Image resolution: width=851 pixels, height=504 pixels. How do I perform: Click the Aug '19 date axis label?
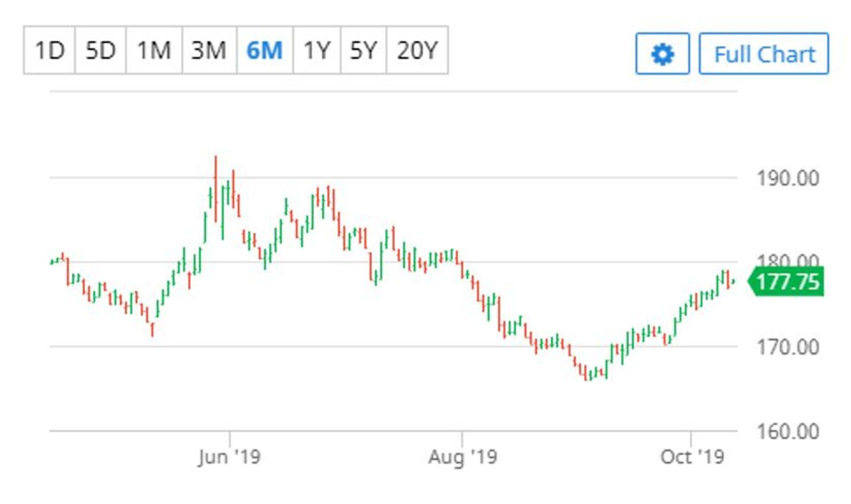coord(462,457)
